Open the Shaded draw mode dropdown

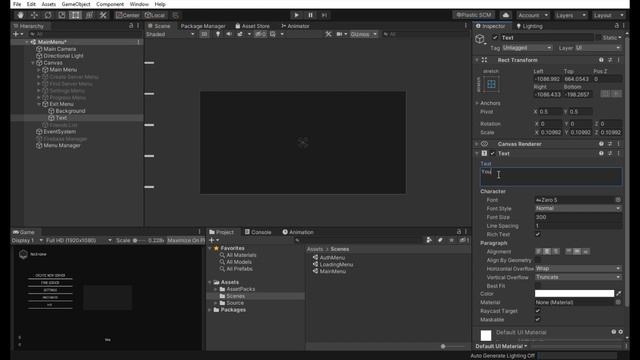(170, 34)
